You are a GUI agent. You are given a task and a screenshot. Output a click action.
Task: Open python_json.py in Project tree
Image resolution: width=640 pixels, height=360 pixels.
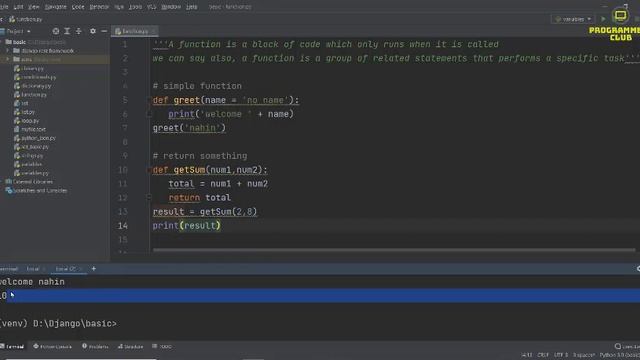[35, 138]
